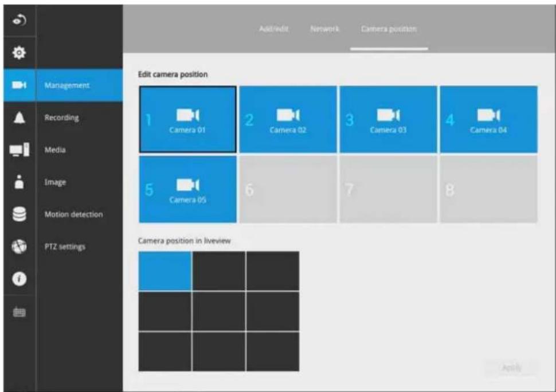The height and width of the screenshot is (392, 556).
Task: Click the camera icon in Camera 02 tile
Action: point(288,115)
